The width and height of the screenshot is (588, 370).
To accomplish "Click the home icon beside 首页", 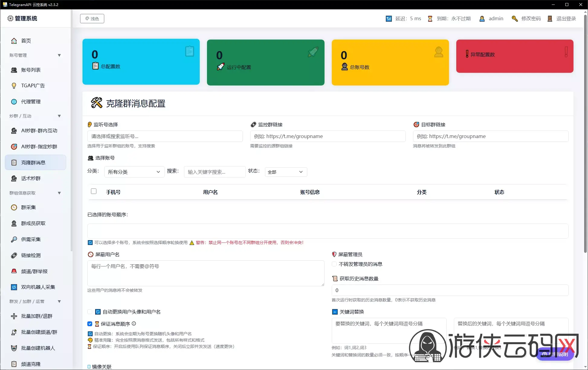I will (x=14, y=41).
